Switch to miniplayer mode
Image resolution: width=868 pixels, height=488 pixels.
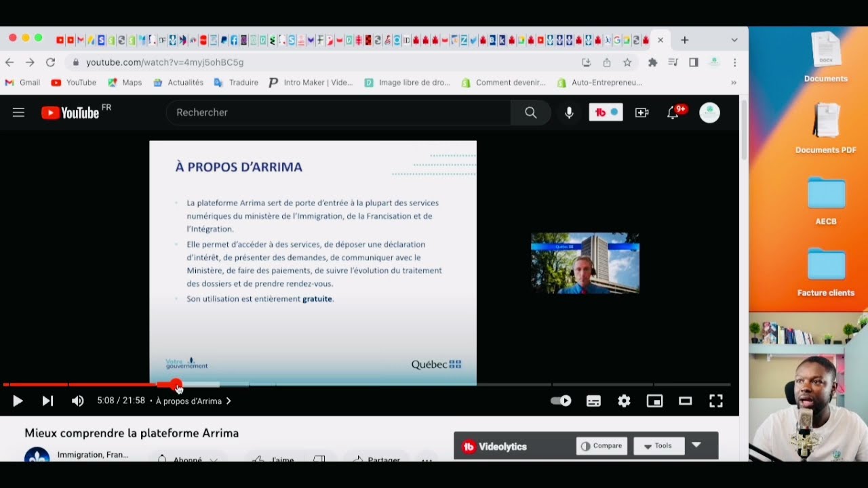[654, 401]
